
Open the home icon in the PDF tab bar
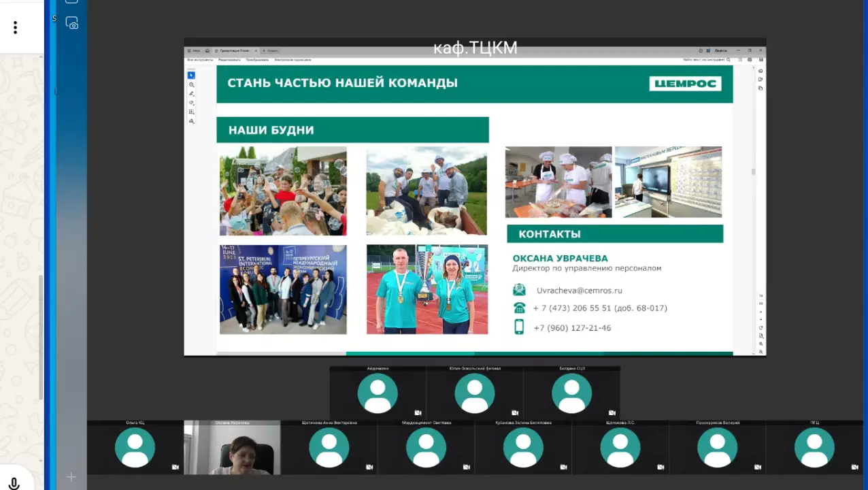[207, 50]
